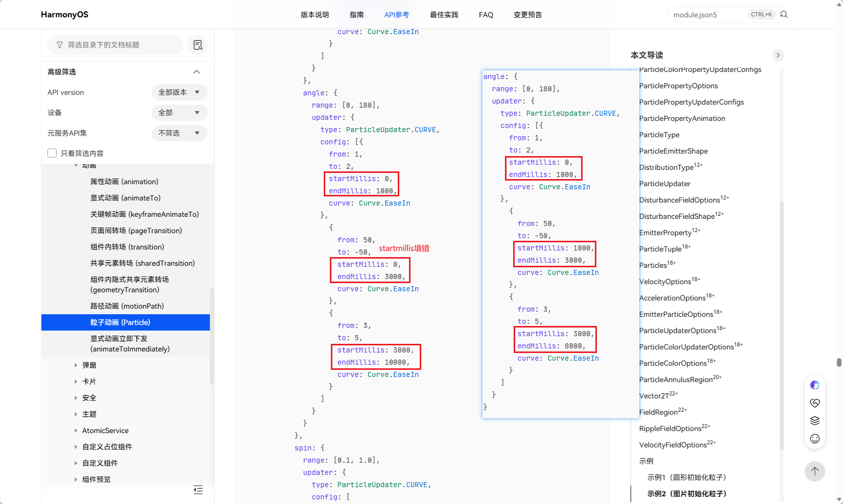Collapse the 高级筛选 section
843x504 pixels.
(197, 72)
